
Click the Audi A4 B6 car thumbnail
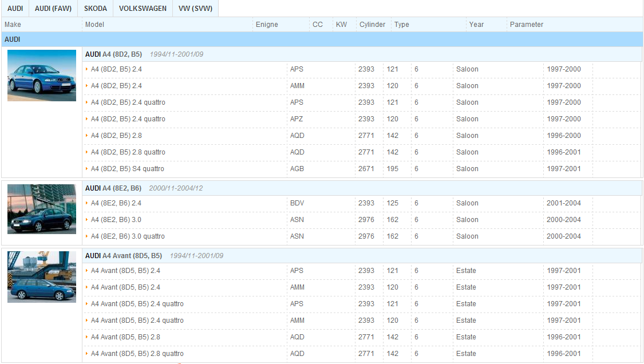(41, 209)
